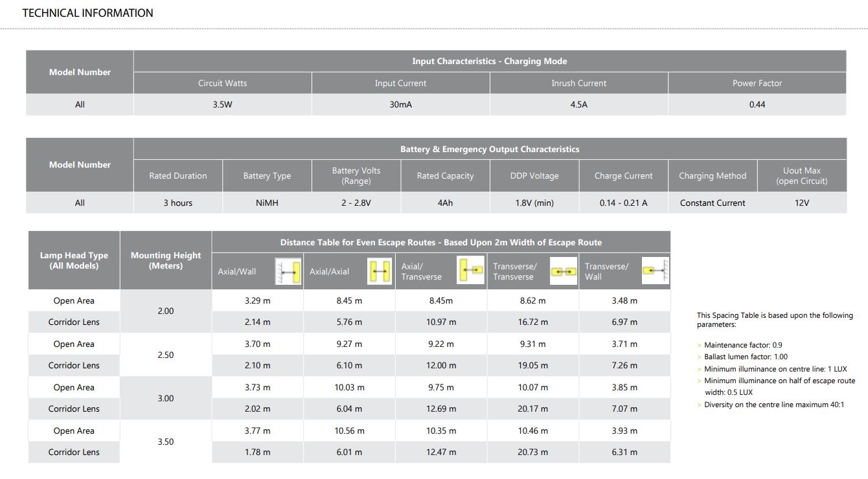Select the Battery & Emergency Output Characteristics header
Screen dimensions: 868x479
click(489, 150)
